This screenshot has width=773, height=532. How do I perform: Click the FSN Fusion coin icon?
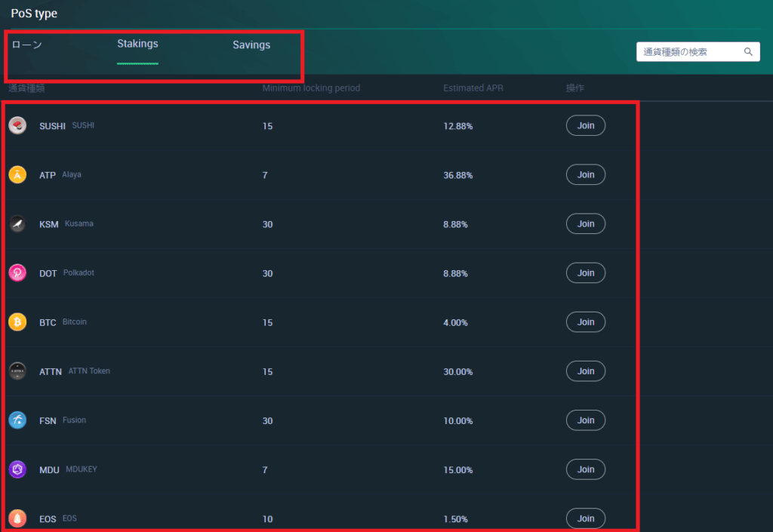click(17, 420)
